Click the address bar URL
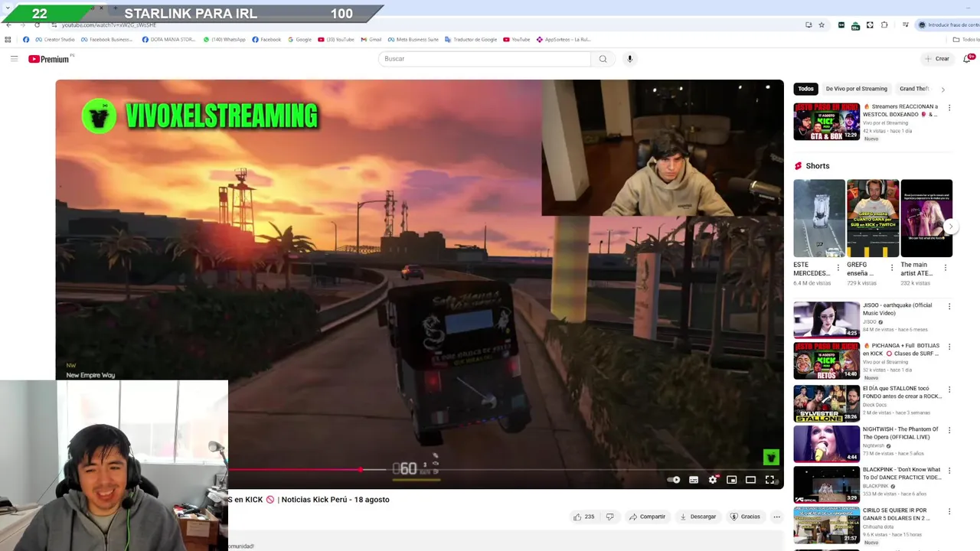This screenshot has height=551, width=980. pyautogui.click(x=109, y=24)
